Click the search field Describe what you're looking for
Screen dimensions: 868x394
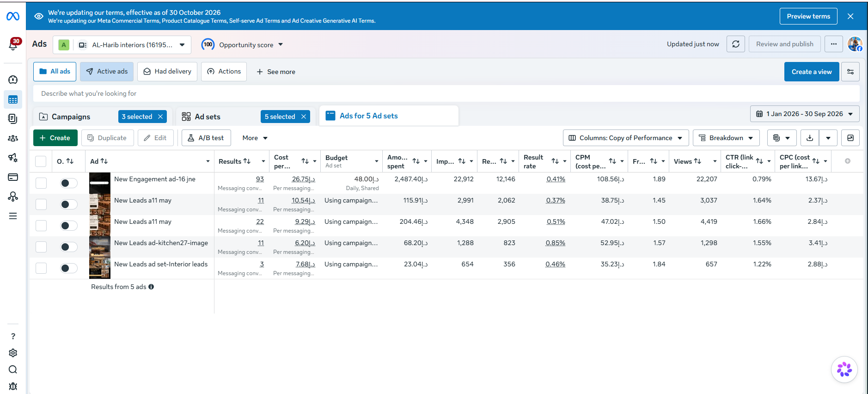446,93
